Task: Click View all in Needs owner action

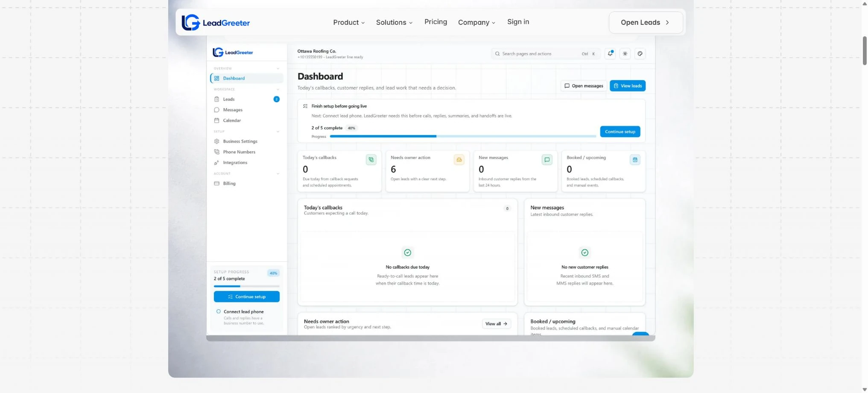Action: (496, 324)
